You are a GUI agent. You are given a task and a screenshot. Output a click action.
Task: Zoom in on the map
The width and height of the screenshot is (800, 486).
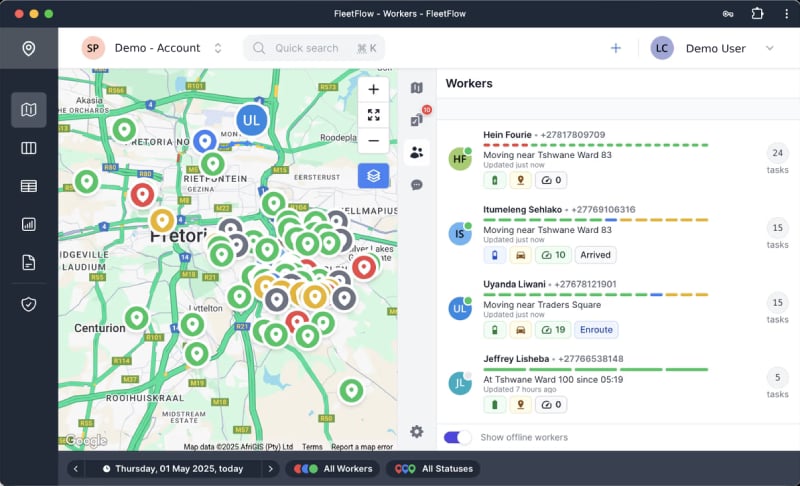pos(373,90)
